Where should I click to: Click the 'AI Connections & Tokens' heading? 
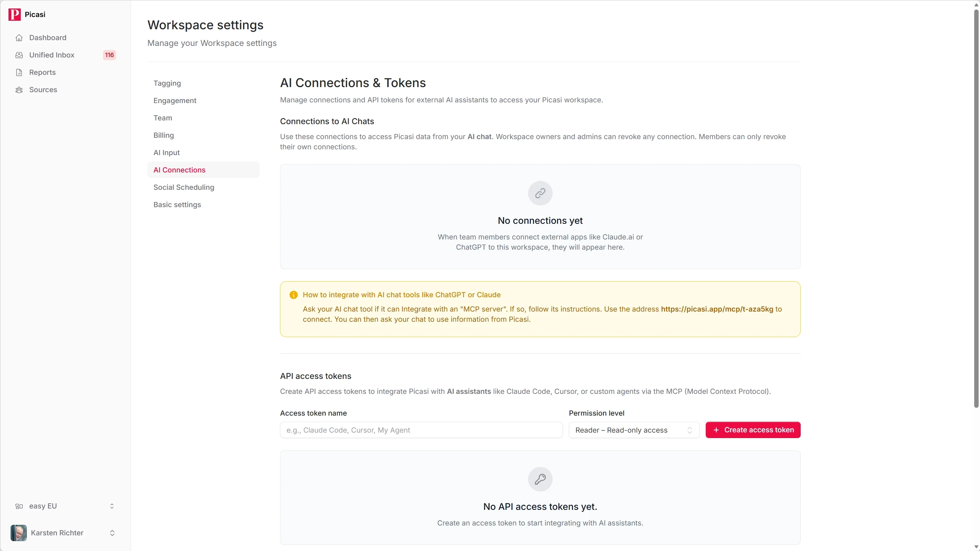353,83
